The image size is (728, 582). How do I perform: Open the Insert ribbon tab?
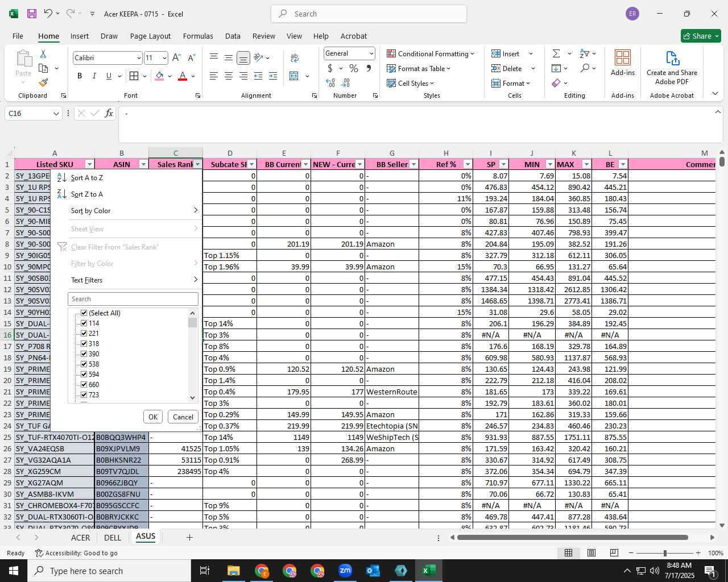[80, 36]
